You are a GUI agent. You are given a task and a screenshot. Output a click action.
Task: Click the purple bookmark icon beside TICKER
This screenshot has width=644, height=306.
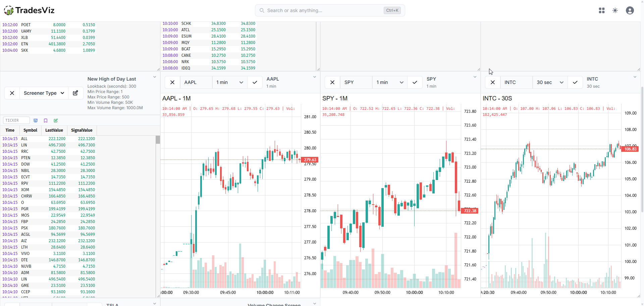46,121
